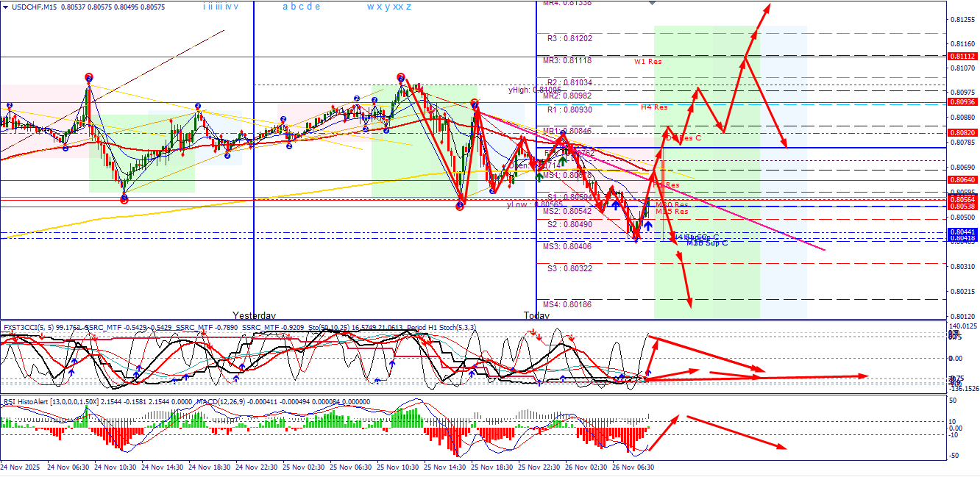The height and width of the screenshot is (477, 980).
Task: Select the 'M30 Sup C' support label
Action: click(x=707, y=243)
